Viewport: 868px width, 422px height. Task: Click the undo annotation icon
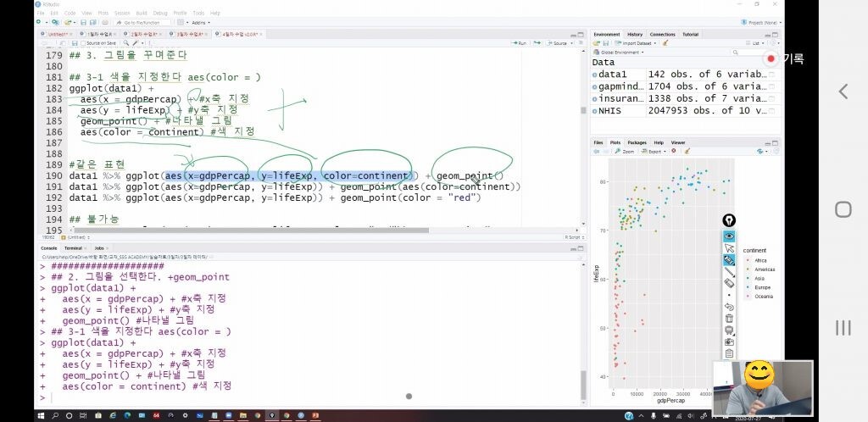(729, 307)
